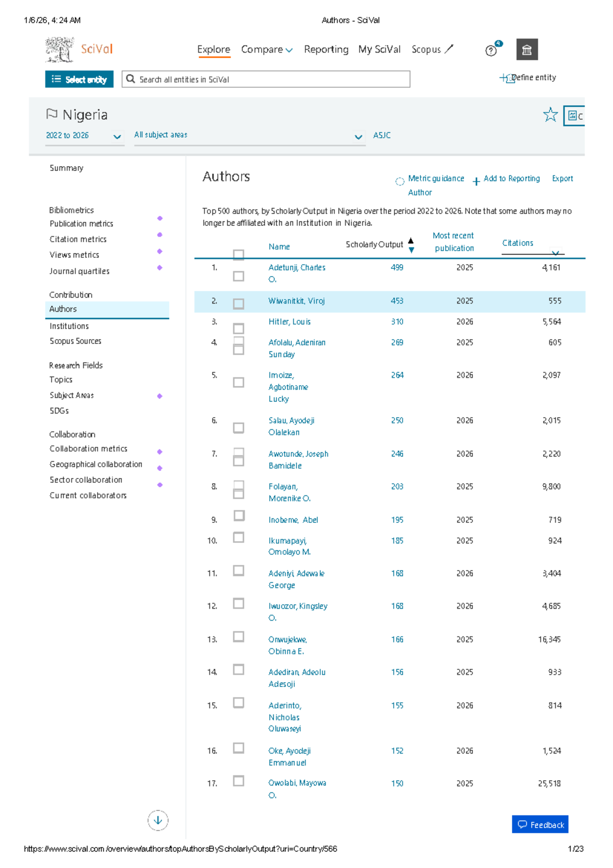
Task: Sort by the Scholarly Output arrows
Action: (411, 245)
